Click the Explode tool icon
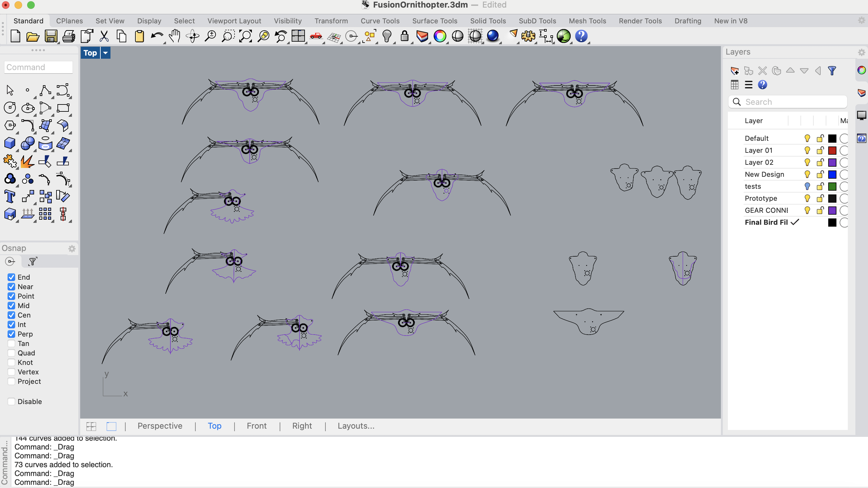The image size is (868, 488). pyautogui.click(x=28, y=161)
